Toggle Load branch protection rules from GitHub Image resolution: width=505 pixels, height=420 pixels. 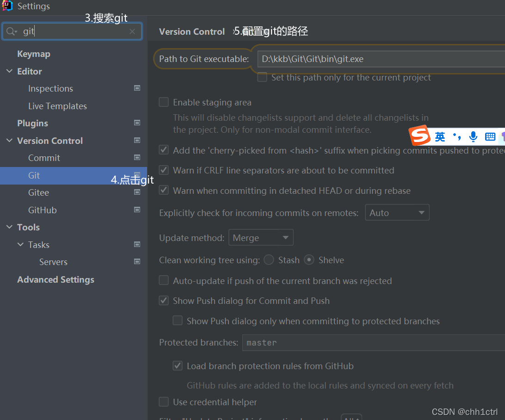178,365
